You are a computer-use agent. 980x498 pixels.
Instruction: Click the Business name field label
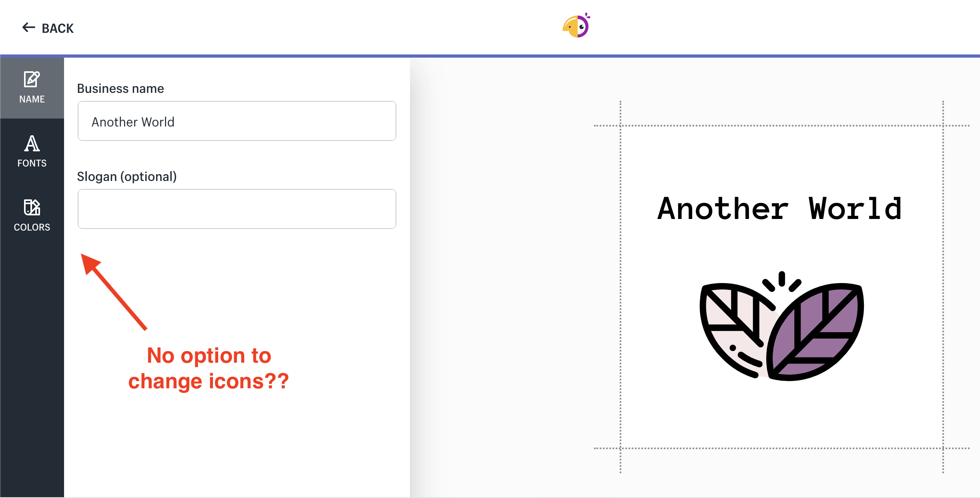pyautogui.click(x=120, y=88)
